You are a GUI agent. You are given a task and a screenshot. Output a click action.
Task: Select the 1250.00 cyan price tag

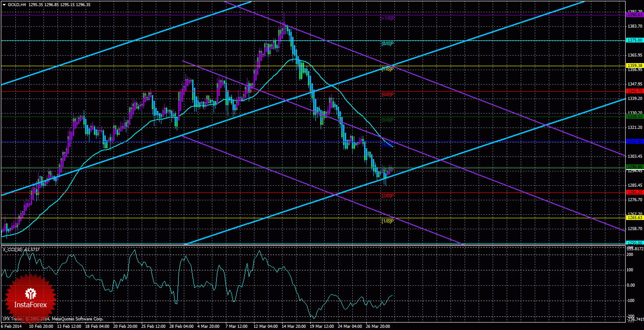tap(635, 243)
